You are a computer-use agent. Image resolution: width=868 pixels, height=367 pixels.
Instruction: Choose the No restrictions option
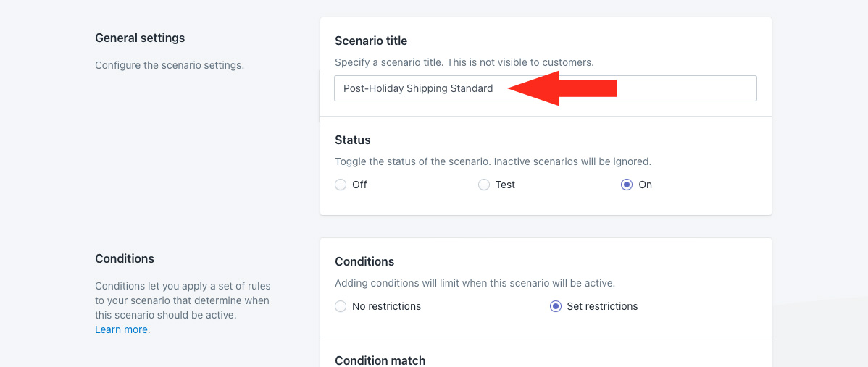point(341,306)
